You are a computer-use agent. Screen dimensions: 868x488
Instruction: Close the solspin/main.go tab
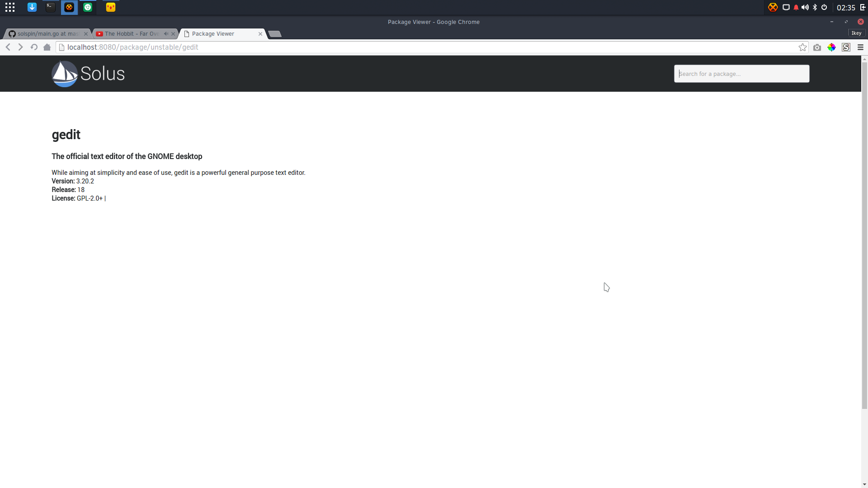click(x=86, y=34)
